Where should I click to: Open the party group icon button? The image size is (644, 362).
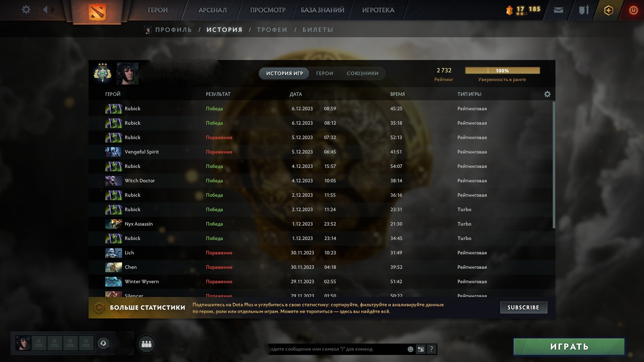(147, 344)
